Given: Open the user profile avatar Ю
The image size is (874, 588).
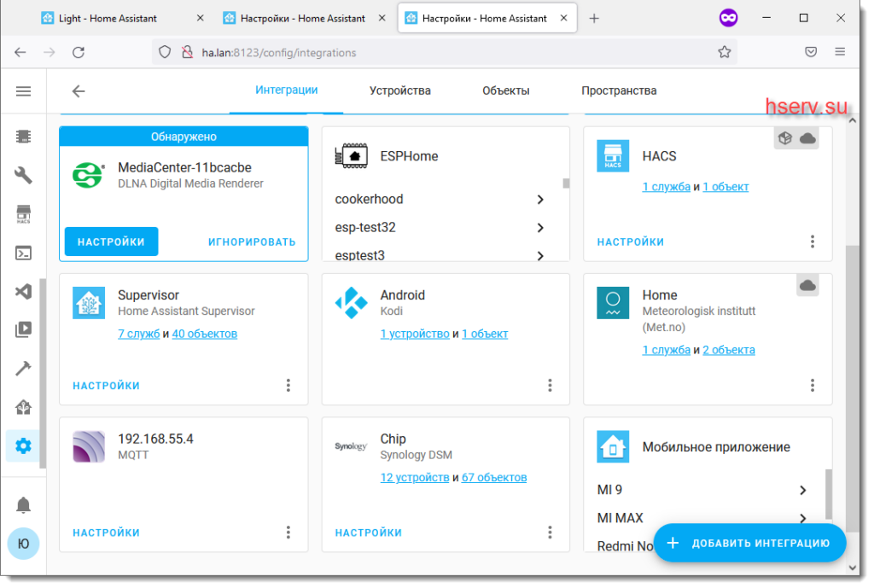Looking at the screenshot, I should pos(24,543).
